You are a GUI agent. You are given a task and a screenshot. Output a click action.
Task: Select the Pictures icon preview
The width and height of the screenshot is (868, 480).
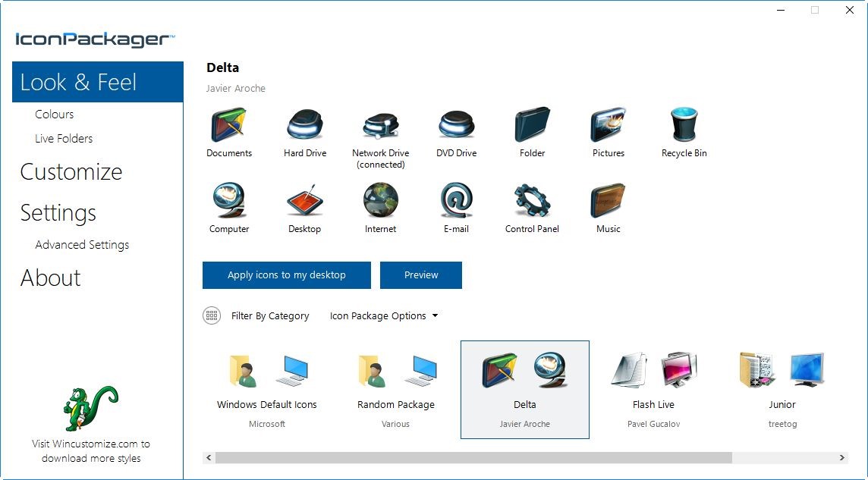tap(608, 125)
